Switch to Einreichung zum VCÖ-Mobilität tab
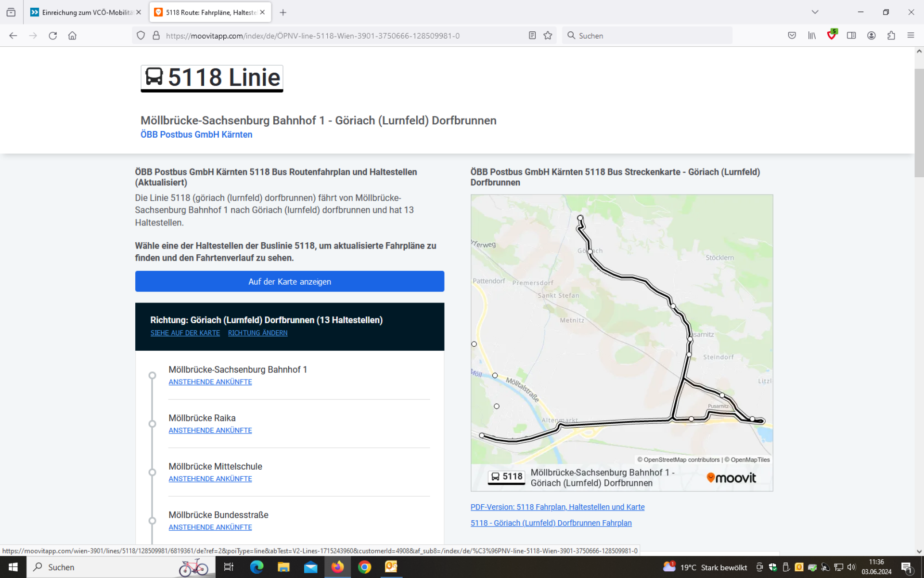924x578 pixels. (x=86, y=13)
